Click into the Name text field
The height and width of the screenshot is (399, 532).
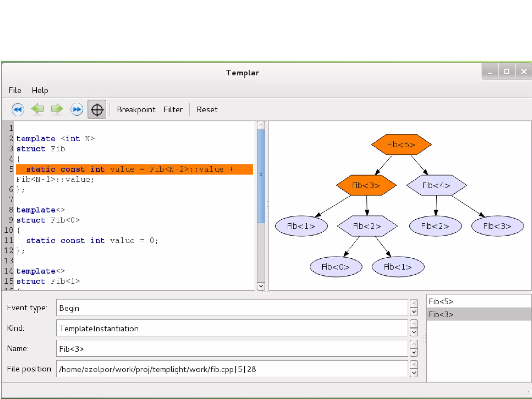click(x=231, y=349)
